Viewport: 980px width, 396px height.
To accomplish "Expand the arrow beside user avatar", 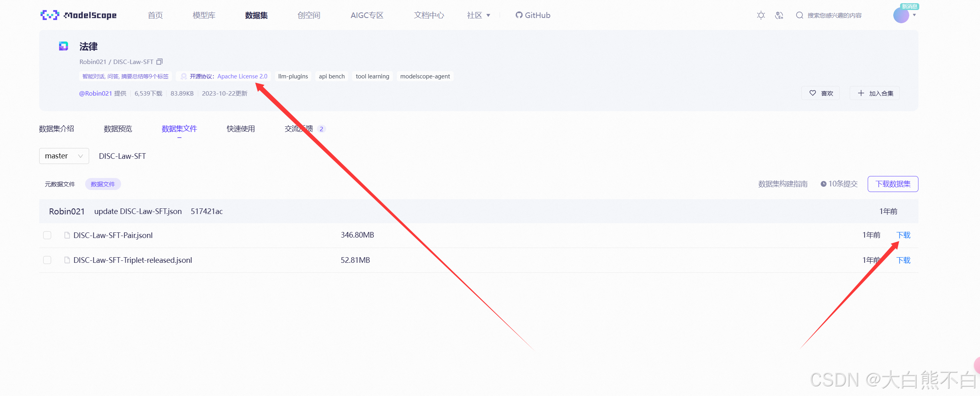I will click(914, 15).
